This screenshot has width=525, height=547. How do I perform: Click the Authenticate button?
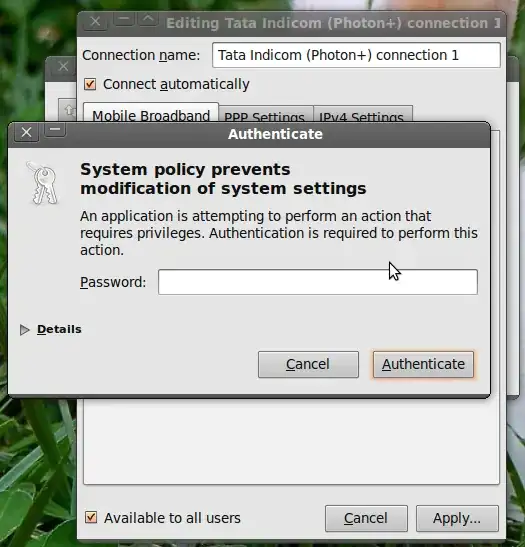pos(423,364)
